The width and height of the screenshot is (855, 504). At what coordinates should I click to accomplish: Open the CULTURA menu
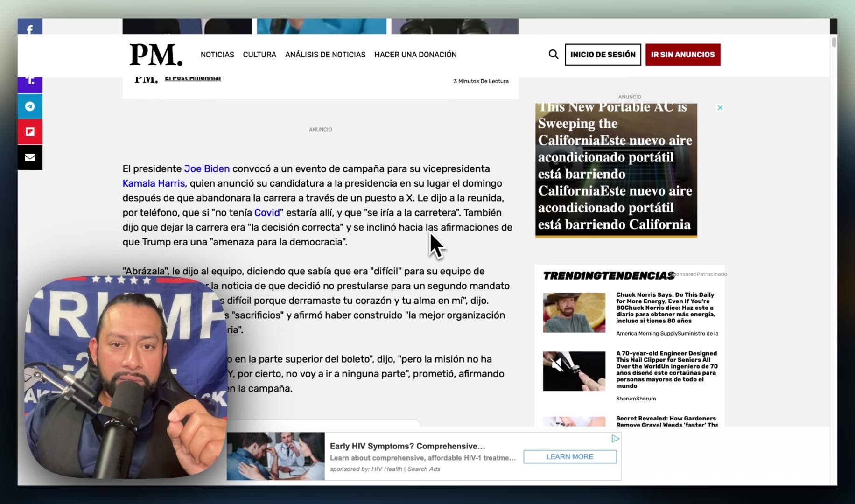click(x=259, y=55)
